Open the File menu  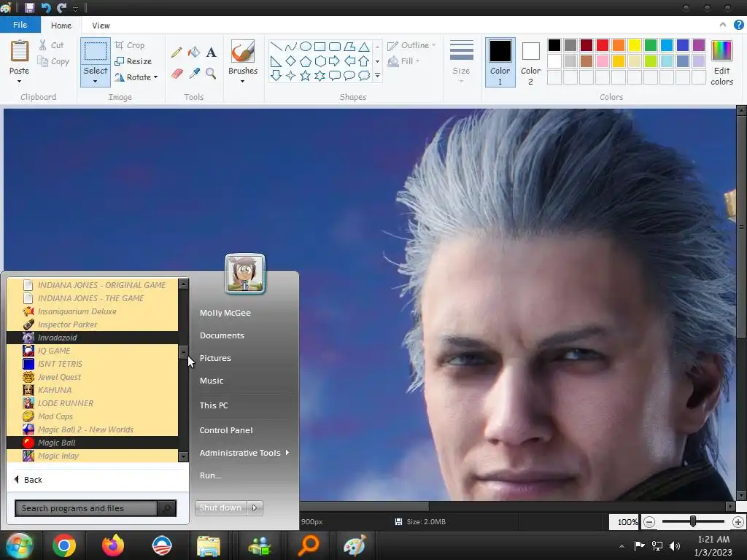[x=20, y=25]
